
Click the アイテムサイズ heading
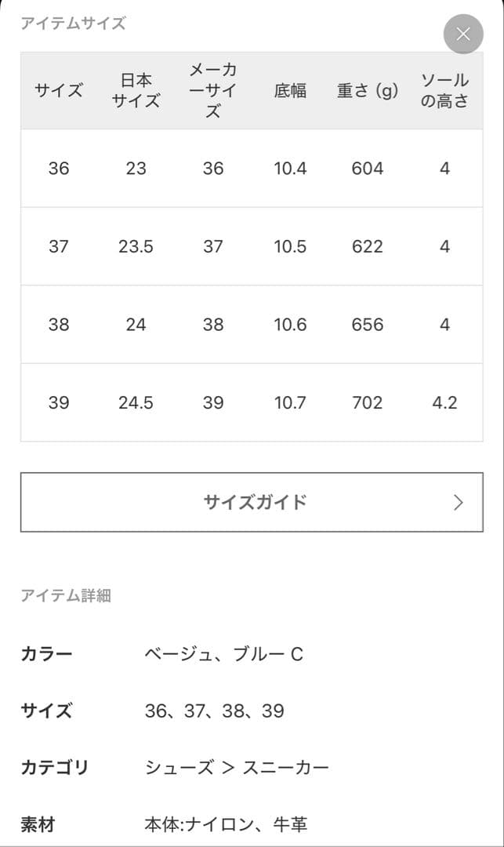pos(73,24)
